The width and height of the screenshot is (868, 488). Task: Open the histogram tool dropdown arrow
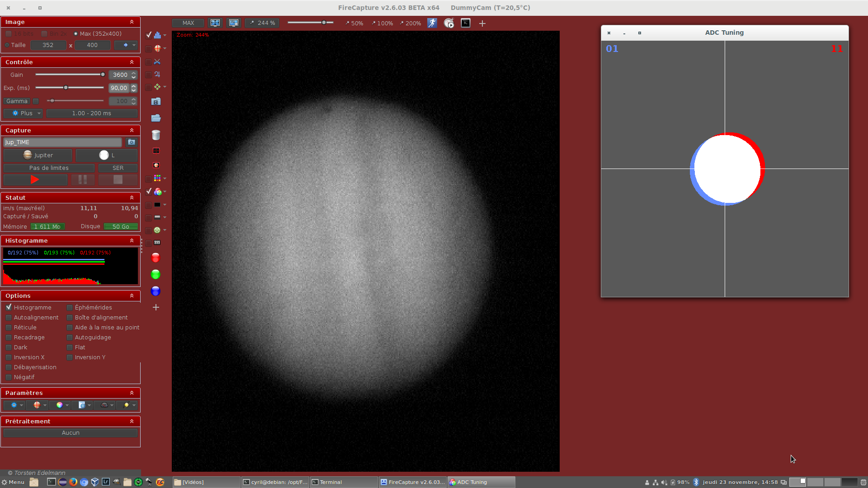(165, 35)
